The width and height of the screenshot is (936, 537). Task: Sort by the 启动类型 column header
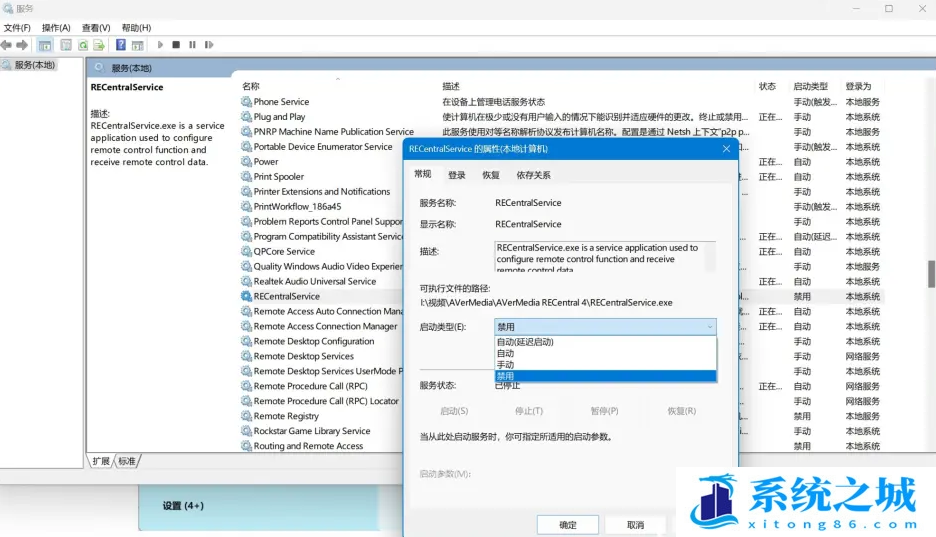(811, 86)
